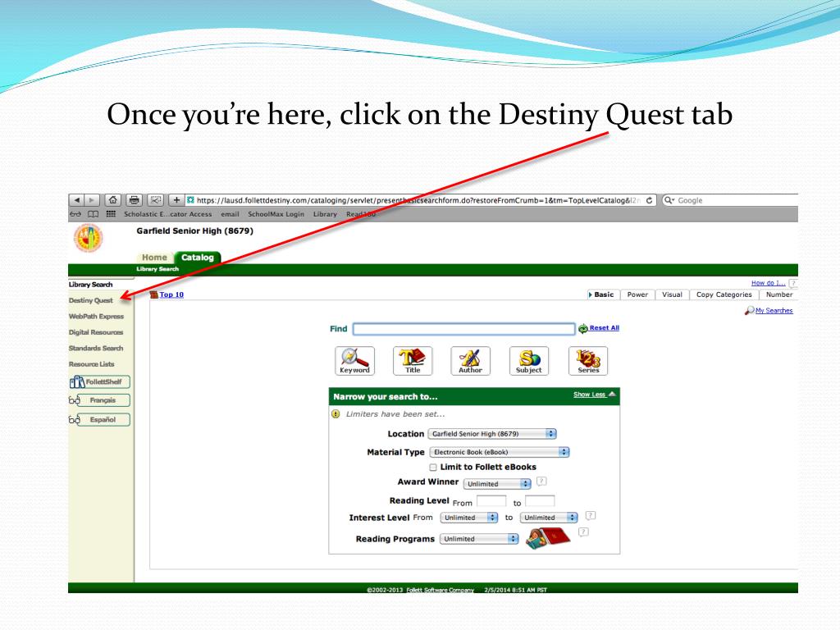
Task: Open the Location dropdown
Action: click(492, 434)
